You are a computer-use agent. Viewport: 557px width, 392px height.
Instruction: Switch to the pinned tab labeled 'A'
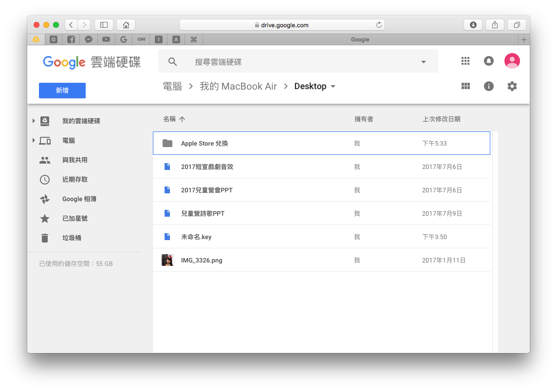176,39
